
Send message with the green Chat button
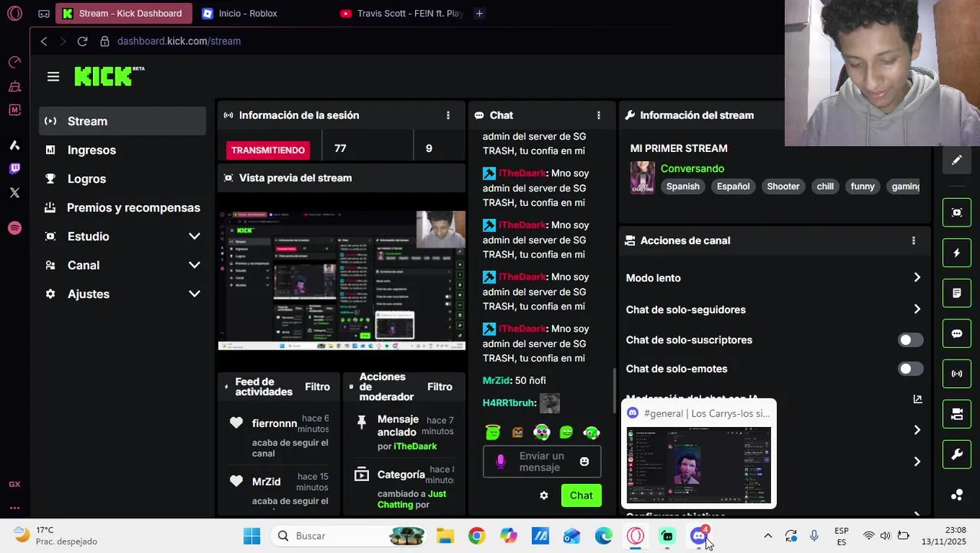[581, 495]
